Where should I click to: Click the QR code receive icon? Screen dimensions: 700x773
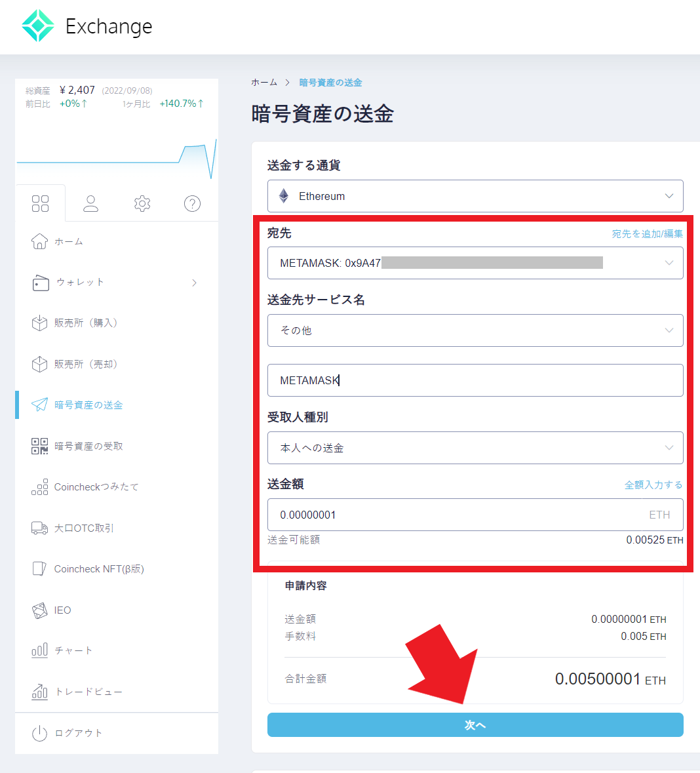point(40,446)
